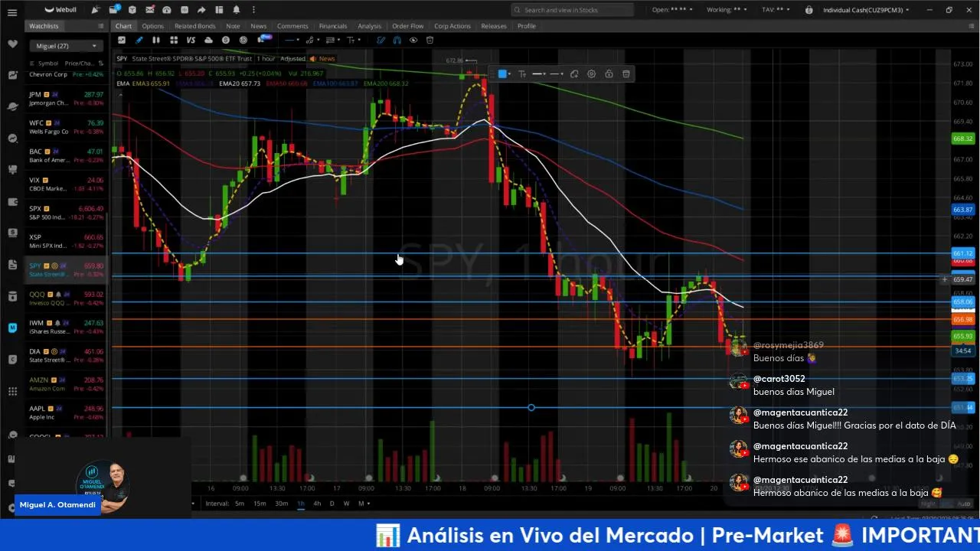Select the VIX watchlist row

(x=66, y=184)
